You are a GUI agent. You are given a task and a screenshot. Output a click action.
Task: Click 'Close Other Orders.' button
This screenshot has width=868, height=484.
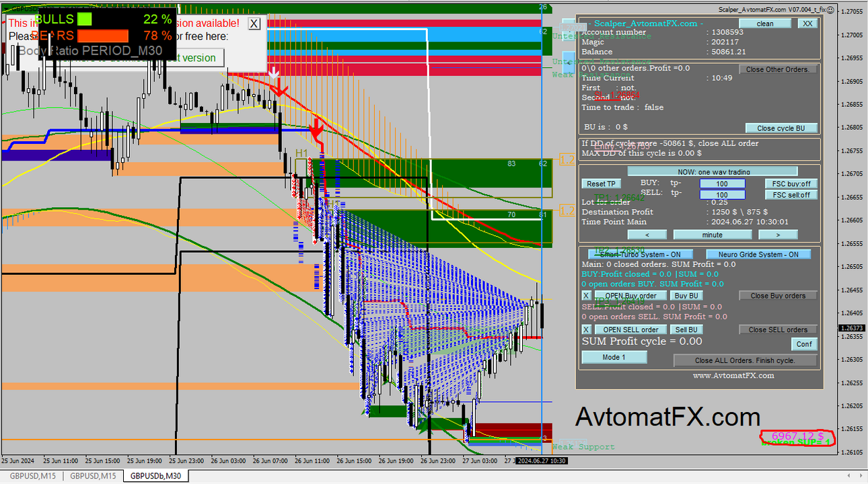pyautogui.click(x=778, y=69)
